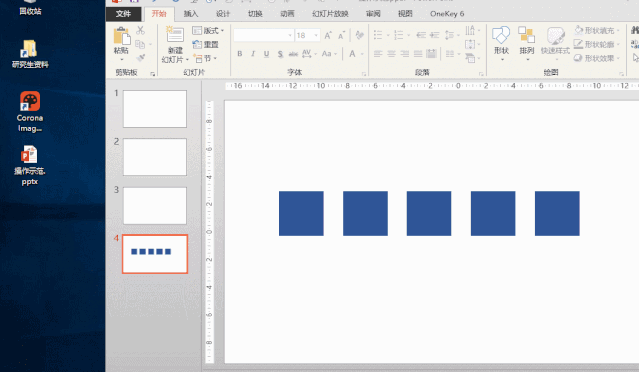Viewport: 639px width, 372px height.
Task: Open the 形状 shapes gallery
Action: 501,43
